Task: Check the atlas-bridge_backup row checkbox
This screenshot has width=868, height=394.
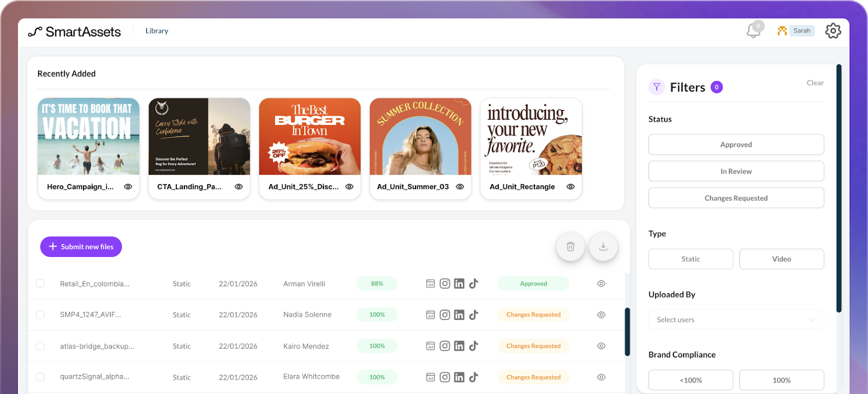Action: (x=40, y=346)
